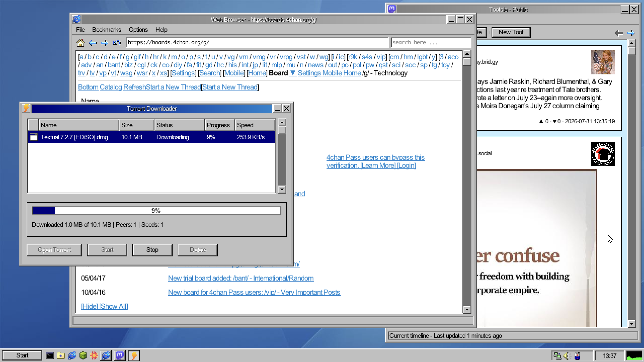Focus the 'search here ...' field
Viewport: 644px width, 362px height.
click(431, 42)
